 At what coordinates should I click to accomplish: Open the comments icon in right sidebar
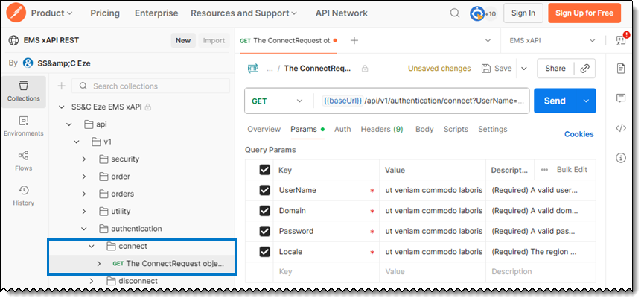(621, 98)
